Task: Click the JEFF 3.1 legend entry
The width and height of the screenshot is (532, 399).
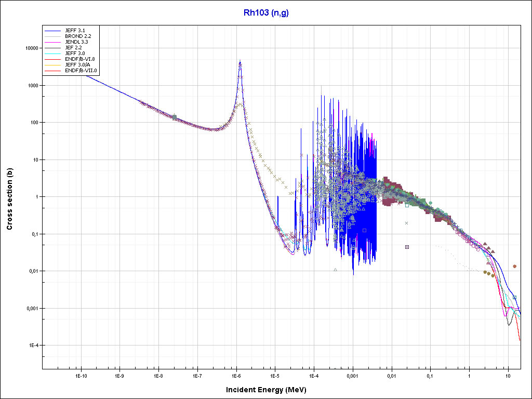Action: coord(75,31)
